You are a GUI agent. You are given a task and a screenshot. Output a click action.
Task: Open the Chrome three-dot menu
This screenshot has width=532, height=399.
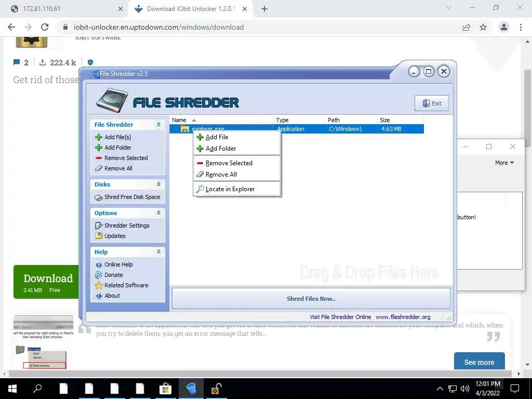click(x=521, y=27)
